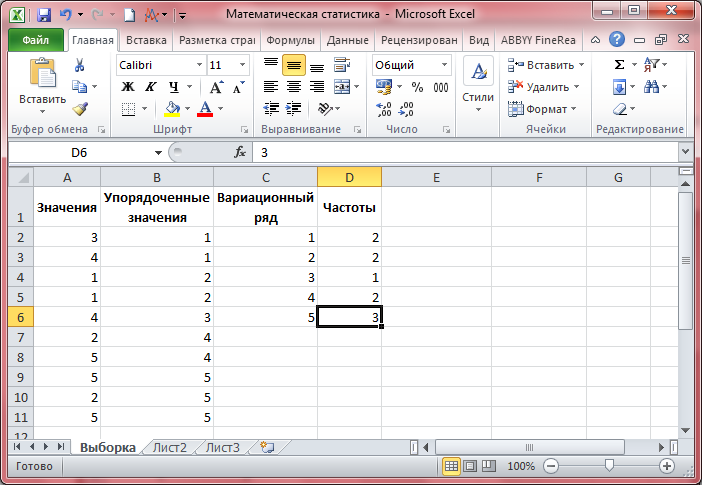This screenshot has width=702, height=485.
Task: Switch to the Лист2 sheet tab
Action: point(170,448)
